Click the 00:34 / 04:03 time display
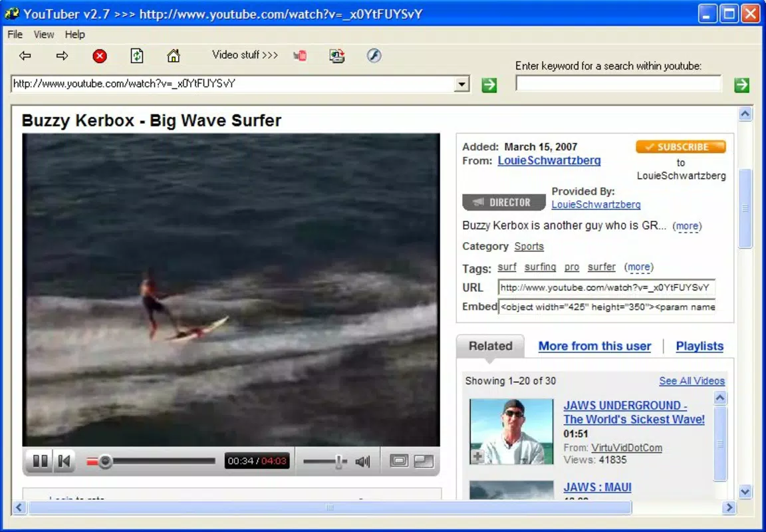The height and width of the screenshot is (532, 766). (x=257, y=461)
